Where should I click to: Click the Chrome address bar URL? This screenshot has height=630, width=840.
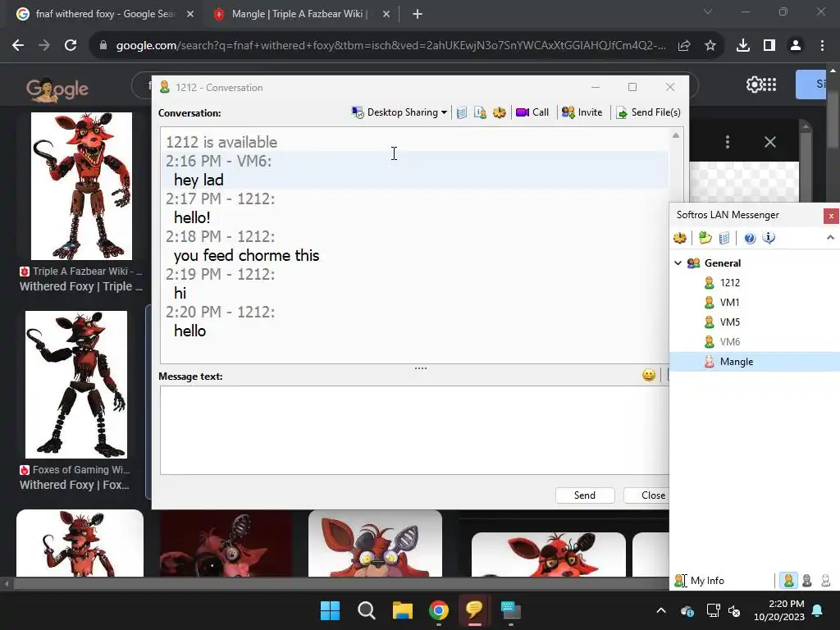391,46
